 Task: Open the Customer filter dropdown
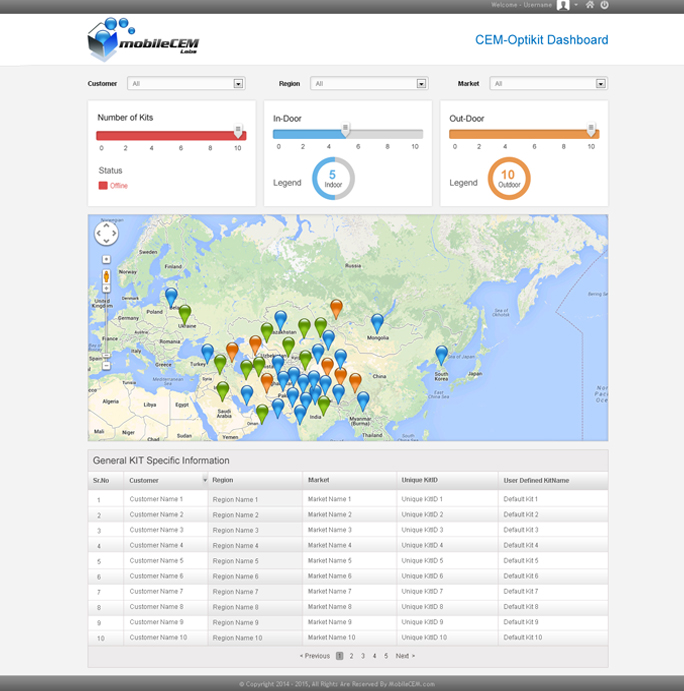[x=186, y=83]
